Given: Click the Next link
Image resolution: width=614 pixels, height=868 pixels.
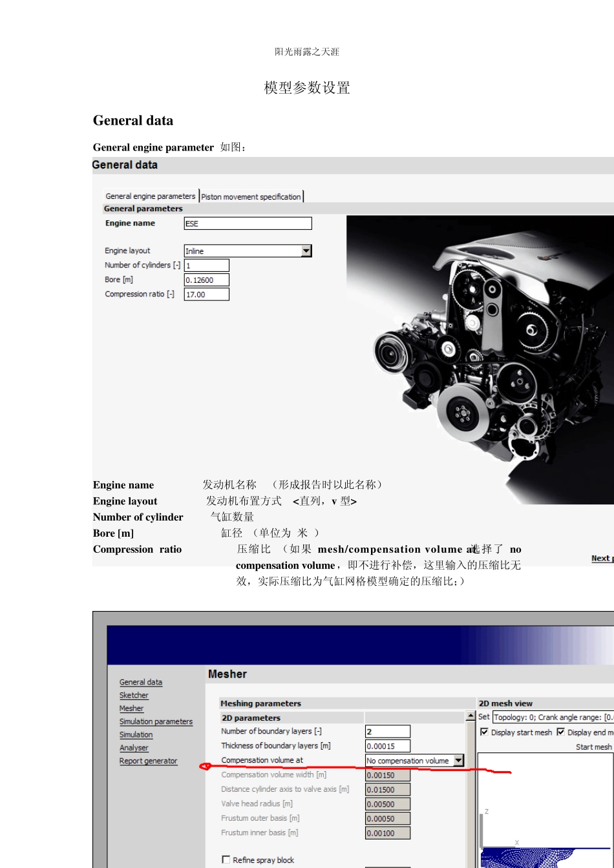Looking at the screenshot, I should pyautogui.click(x=600, y=559).
